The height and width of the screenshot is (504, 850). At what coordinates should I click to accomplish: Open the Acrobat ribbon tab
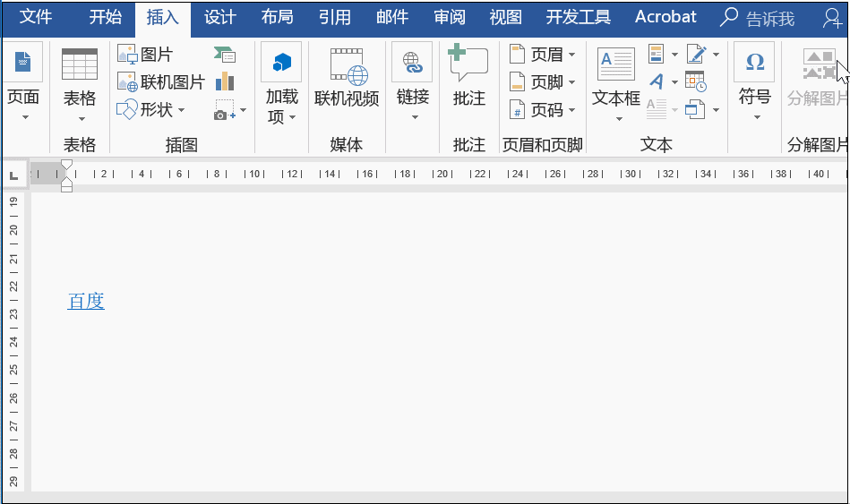(665, 17)
